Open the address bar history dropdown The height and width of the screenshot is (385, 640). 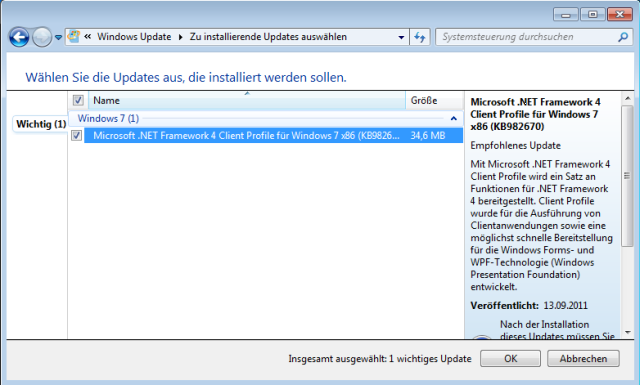click(x=401, y=37)
